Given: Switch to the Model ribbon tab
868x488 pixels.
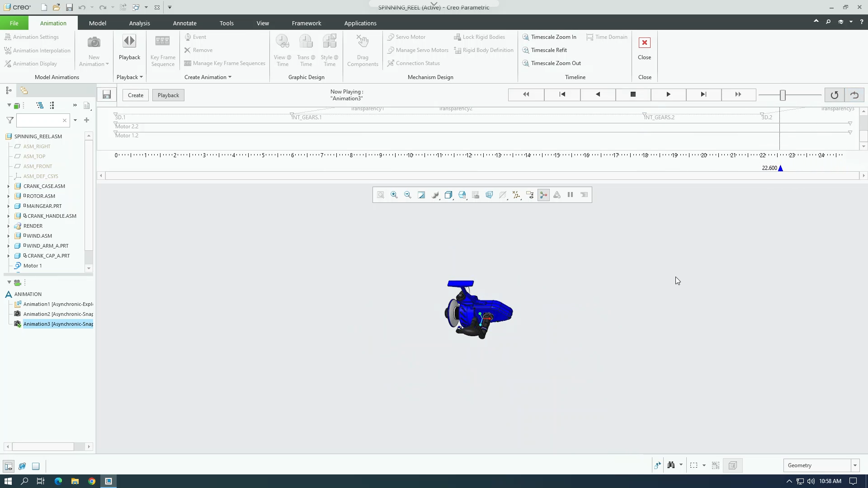Looking at the screenshot, I should point(97,23).
